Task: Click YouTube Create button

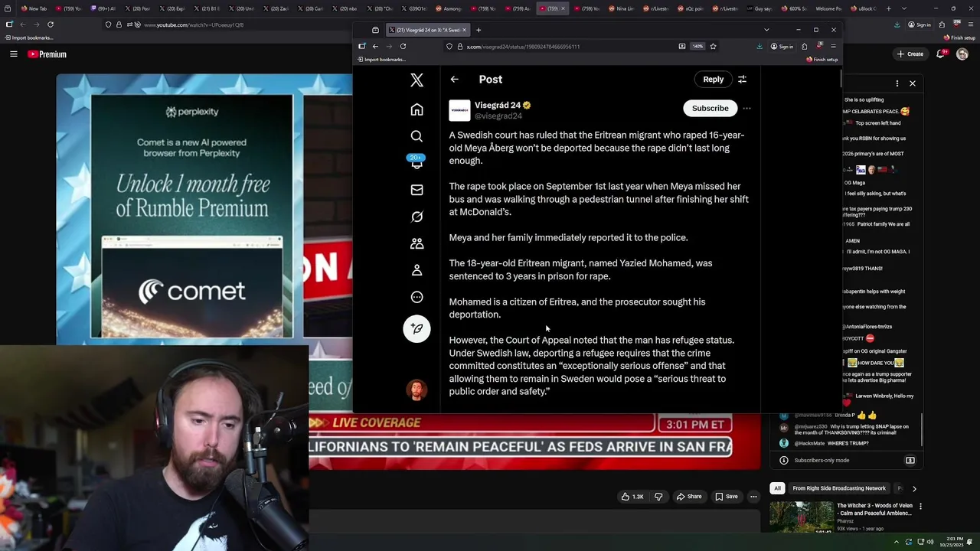Action: (x=910, y=54)
